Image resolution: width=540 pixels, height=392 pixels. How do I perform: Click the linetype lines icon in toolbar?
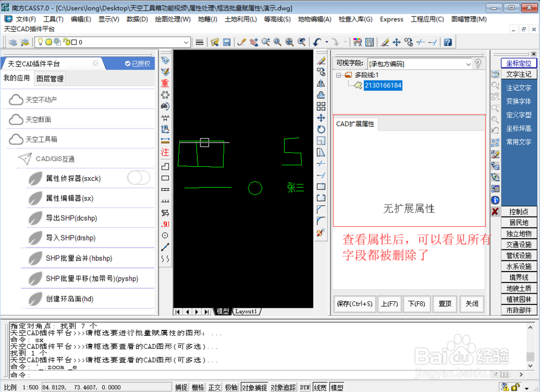[x=199, y=42]
